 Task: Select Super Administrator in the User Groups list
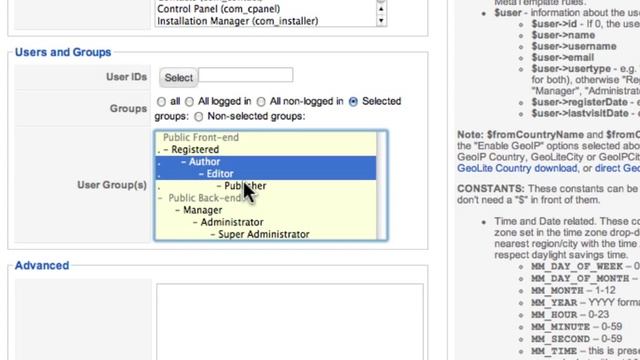(266, 234)
